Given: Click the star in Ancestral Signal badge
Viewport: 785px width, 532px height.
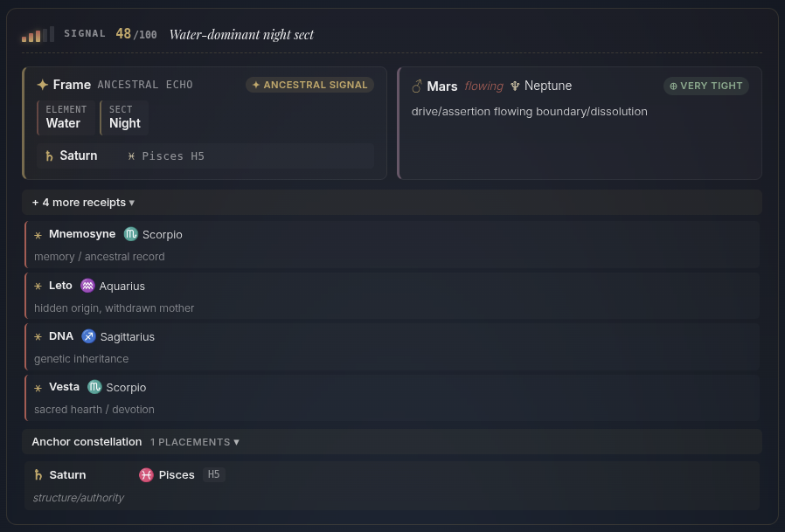Looking at the screenshot, I should tap(256, 85).
